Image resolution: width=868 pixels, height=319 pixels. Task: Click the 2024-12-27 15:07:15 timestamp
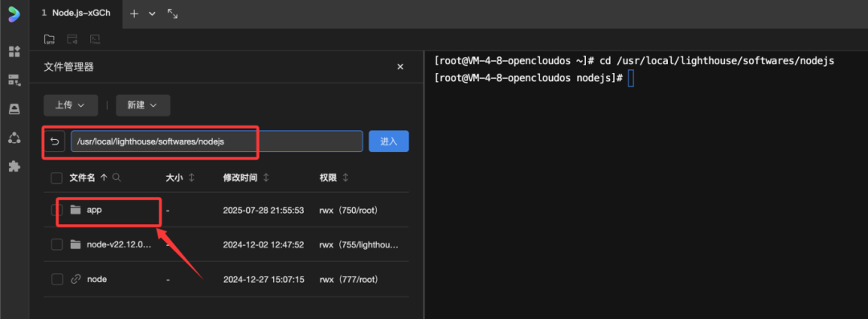(x=264, y=280)
